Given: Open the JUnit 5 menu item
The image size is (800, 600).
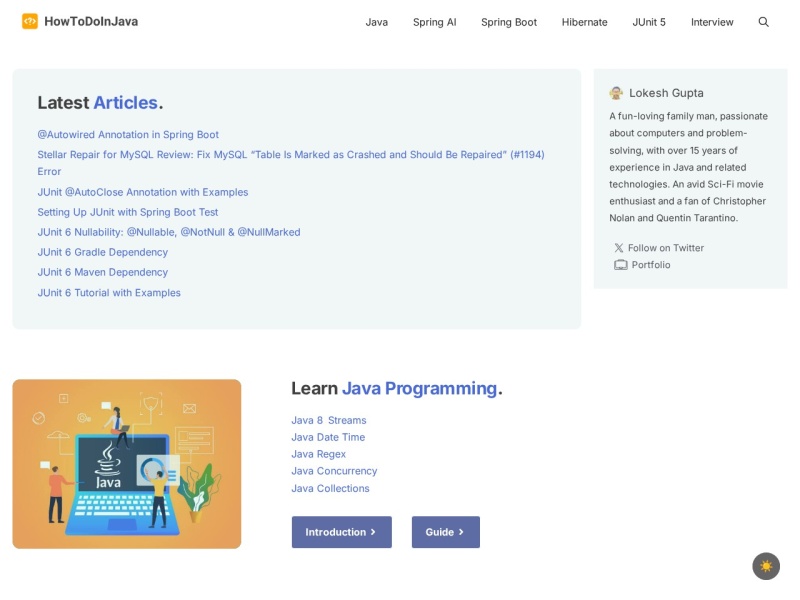Looking at the screenshot, I should click(x=649, y=22).
